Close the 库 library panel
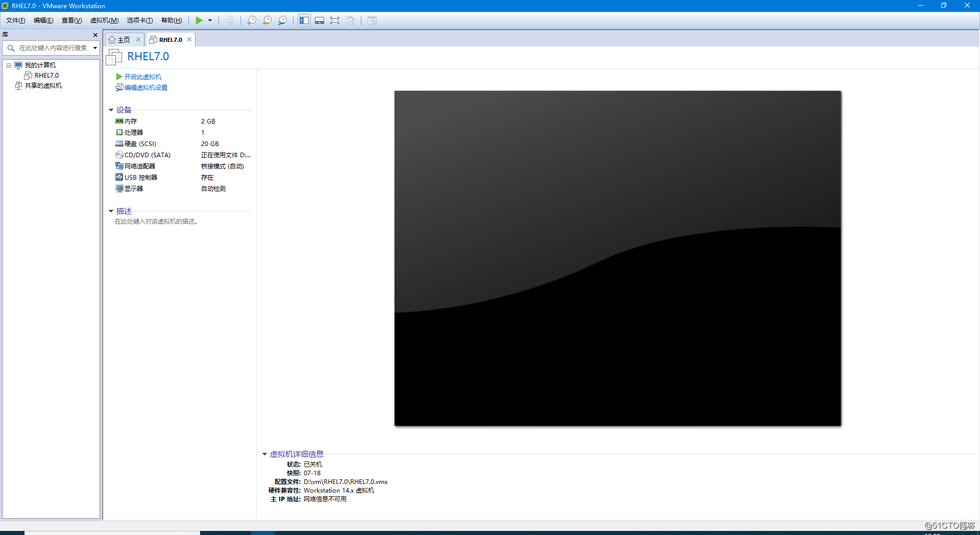 pyautogui.click(x=95, y=35)
